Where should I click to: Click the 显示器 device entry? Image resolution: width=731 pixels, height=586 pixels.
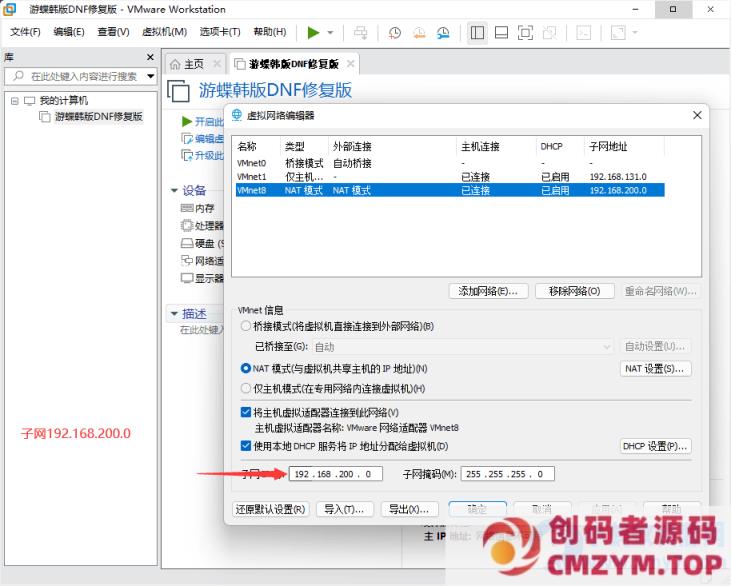click(202, 278)
